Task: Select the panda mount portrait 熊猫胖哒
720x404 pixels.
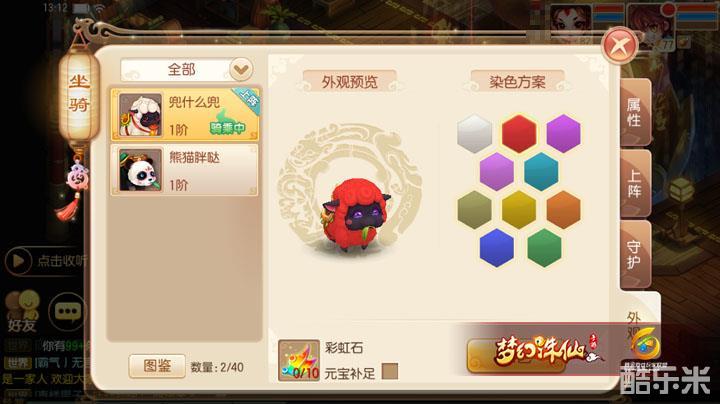Action: click(141, 170)
